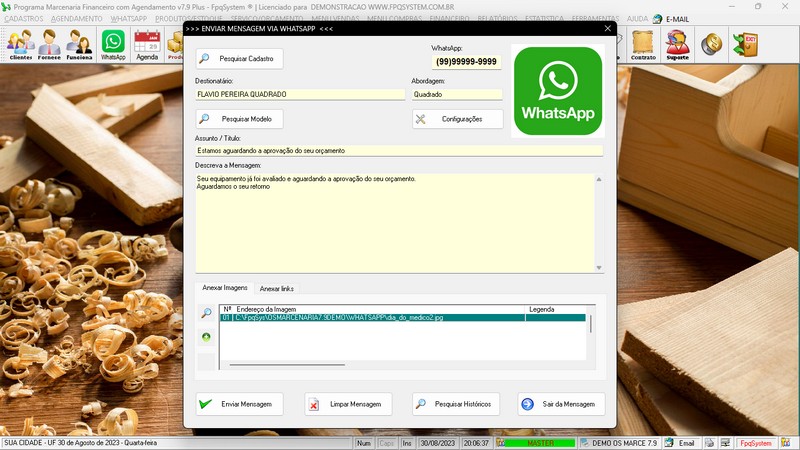Open the AJUDA menu
800x450 pixels.
[x=637, y=19]
